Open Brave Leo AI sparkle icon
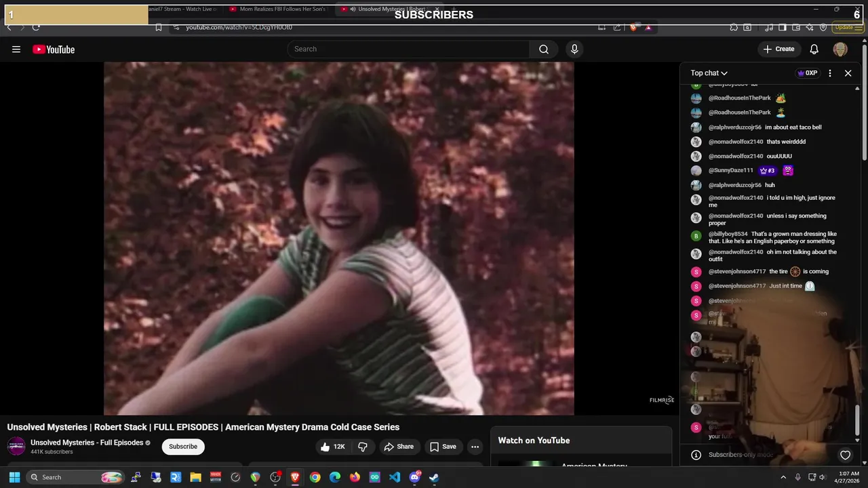 pos(810,27)
